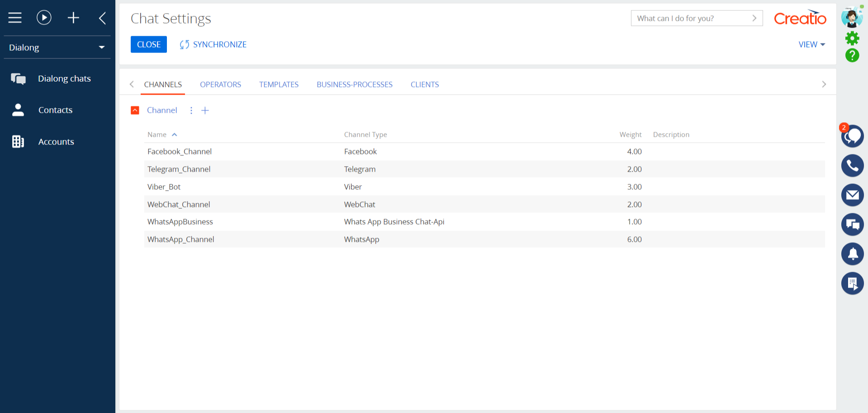
Task: Switch to the CLIENTS tab
Action: [425, 85]
